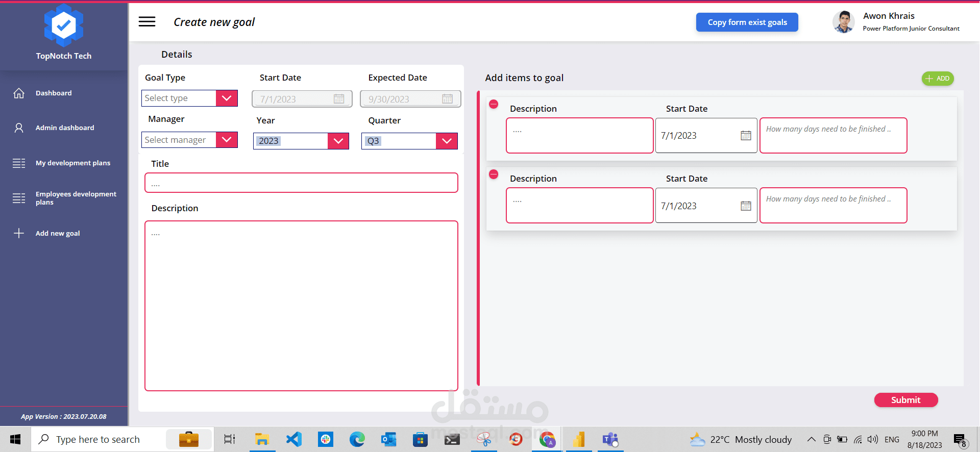
Task: Open Task View from taskbar
Action: [x=230, y=439]
